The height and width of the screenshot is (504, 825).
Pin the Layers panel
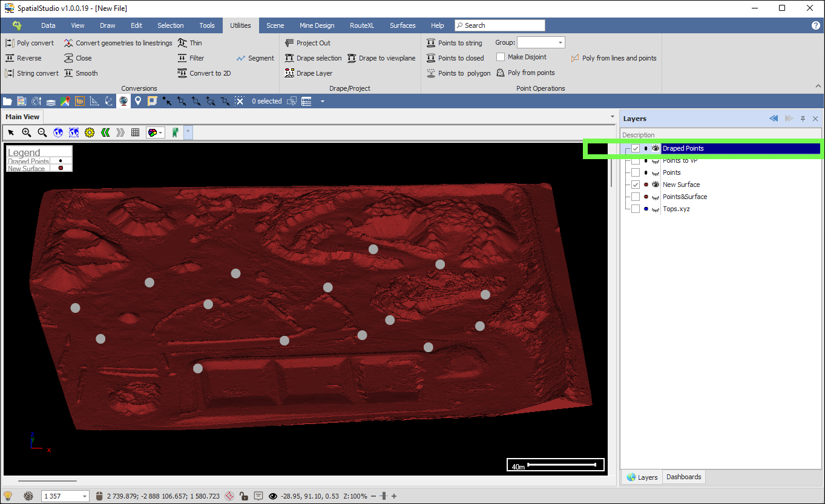click(803, 119)
